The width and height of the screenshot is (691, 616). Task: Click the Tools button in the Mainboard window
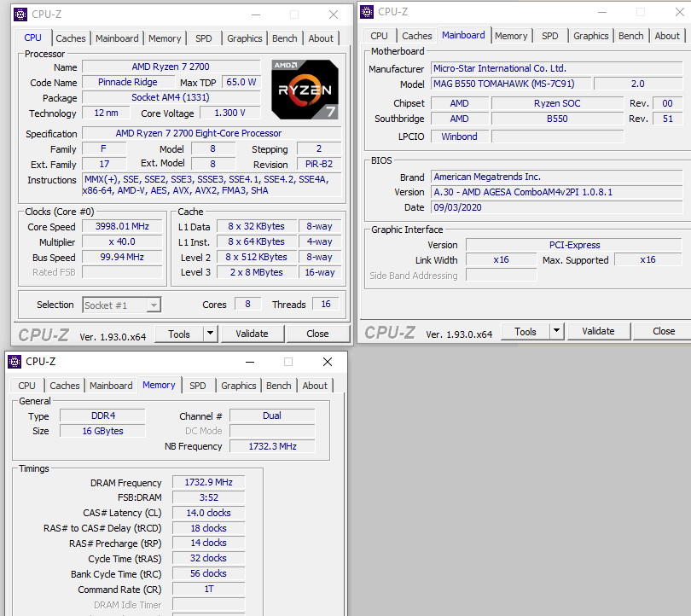tap(526, 331)
